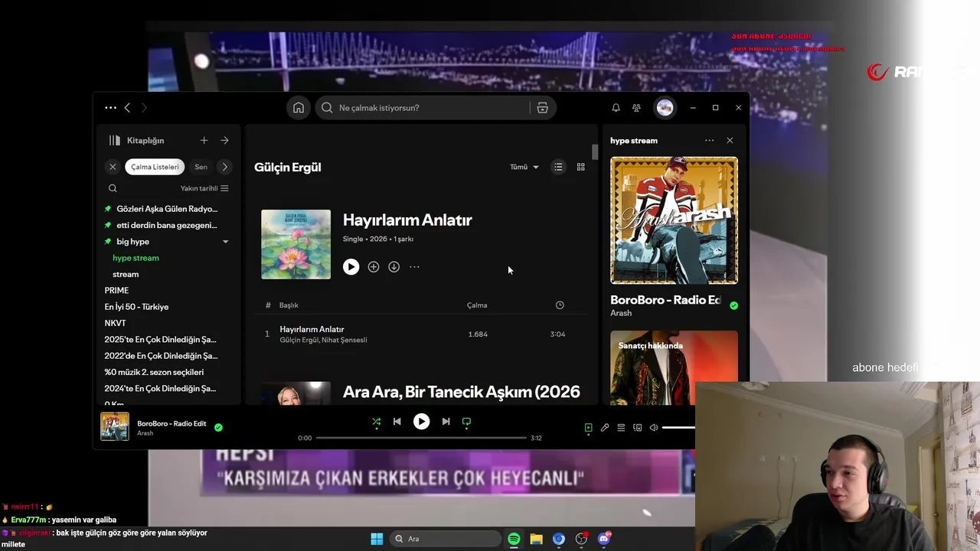Open En İyi 50 - Türkiye playlist

[136, 307]
